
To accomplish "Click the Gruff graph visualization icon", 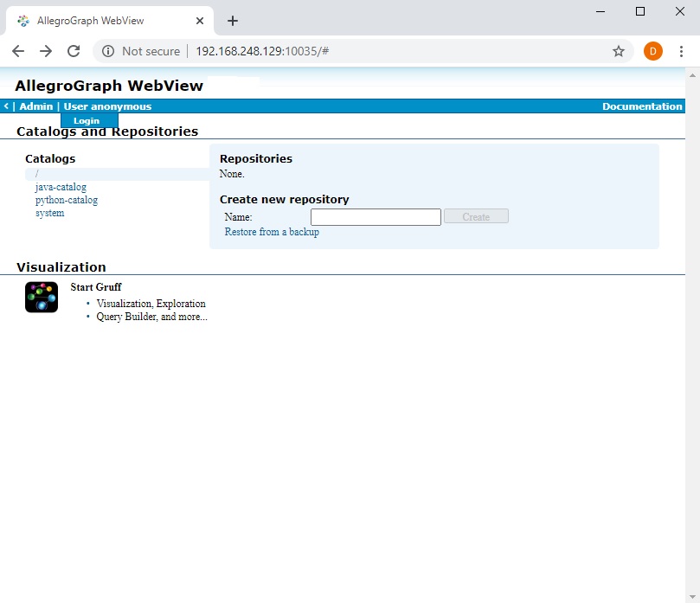I will pos(41,297).
